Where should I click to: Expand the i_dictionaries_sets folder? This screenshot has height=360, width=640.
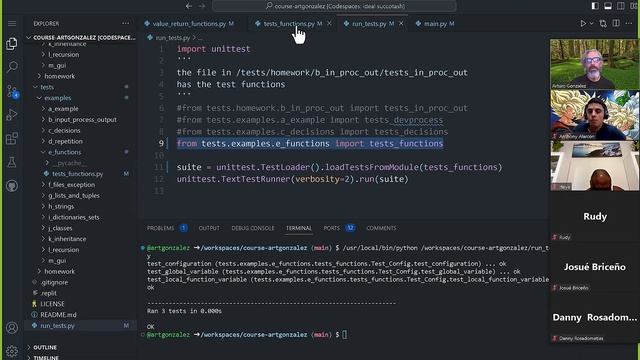(x=80, y=217)
